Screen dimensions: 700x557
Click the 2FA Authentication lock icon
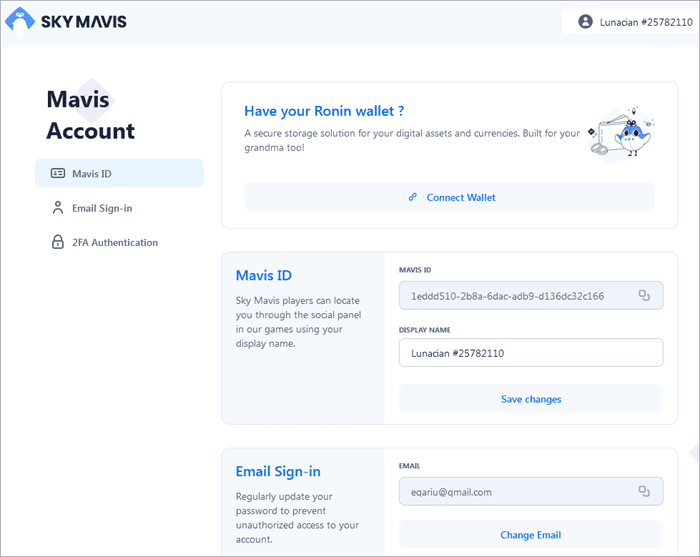(x=58, y=242)
